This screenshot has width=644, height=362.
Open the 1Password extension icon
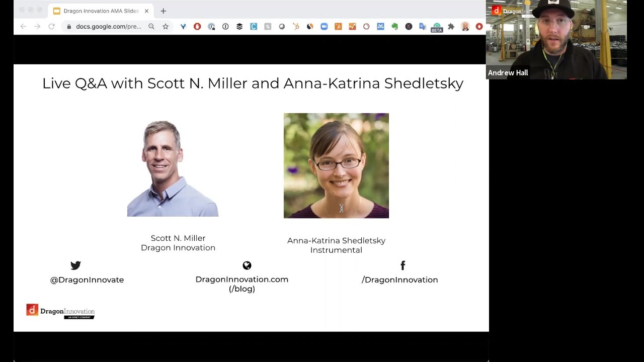(225, 27)
